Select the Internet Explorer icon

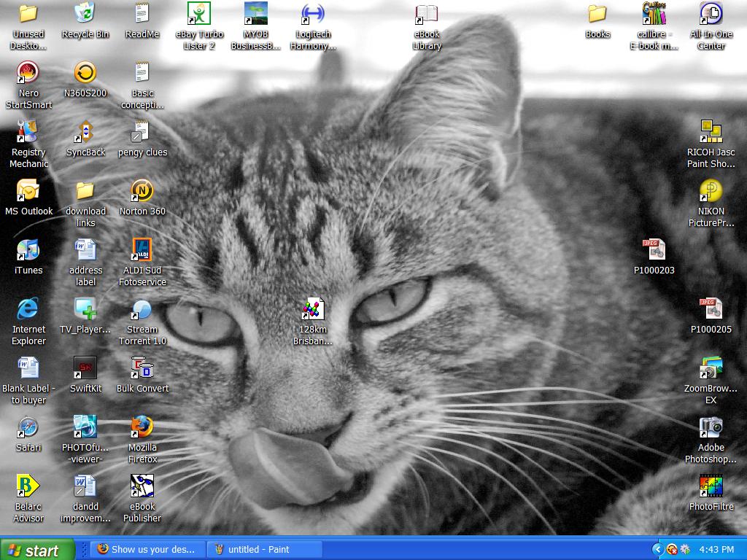(x=28, y=309)
